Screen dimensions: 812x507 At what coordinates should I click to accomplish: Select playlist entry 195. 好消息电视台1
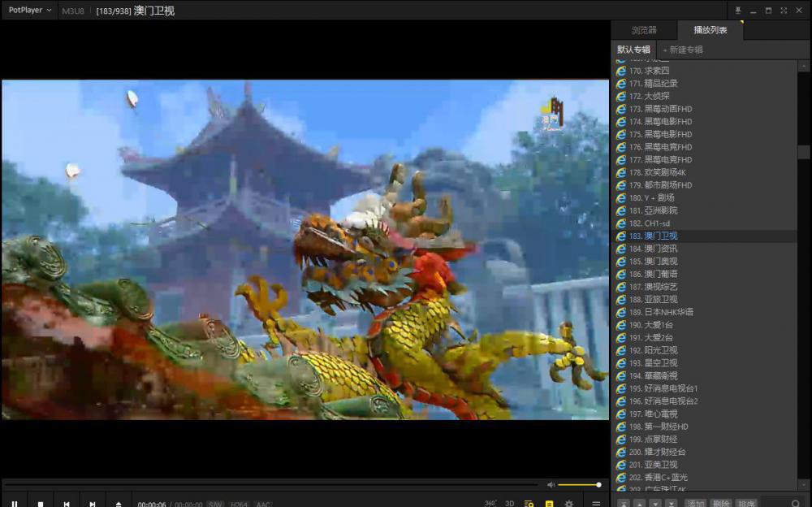[x=706, y=388]
